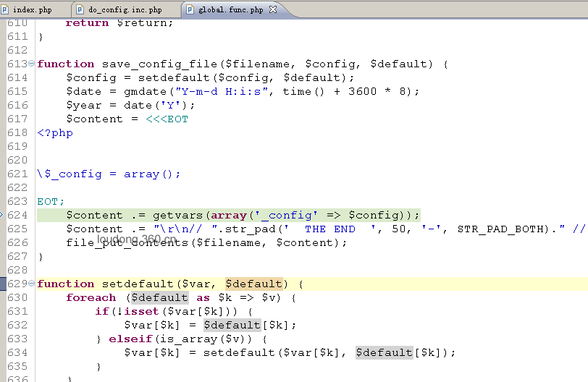Place cursor on highlighted $default parameter in setdefault
588x382 pixels.
click(253, 284)
